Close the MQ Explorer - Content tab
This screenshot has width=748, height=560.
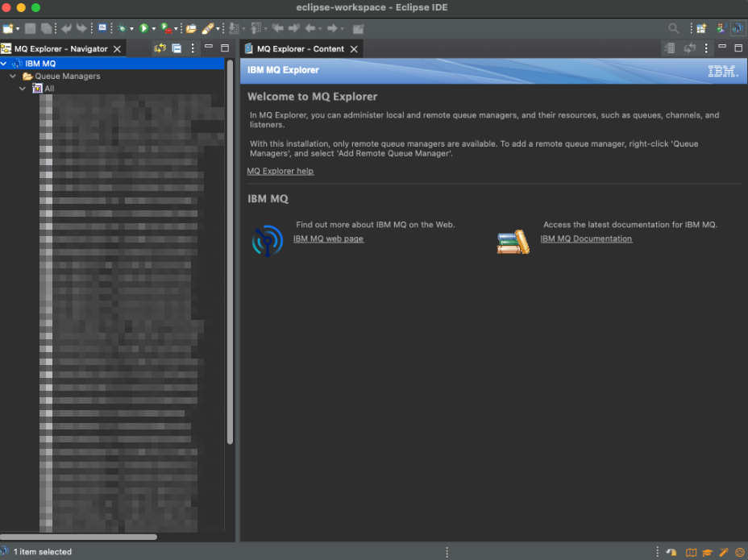[354, 48]
